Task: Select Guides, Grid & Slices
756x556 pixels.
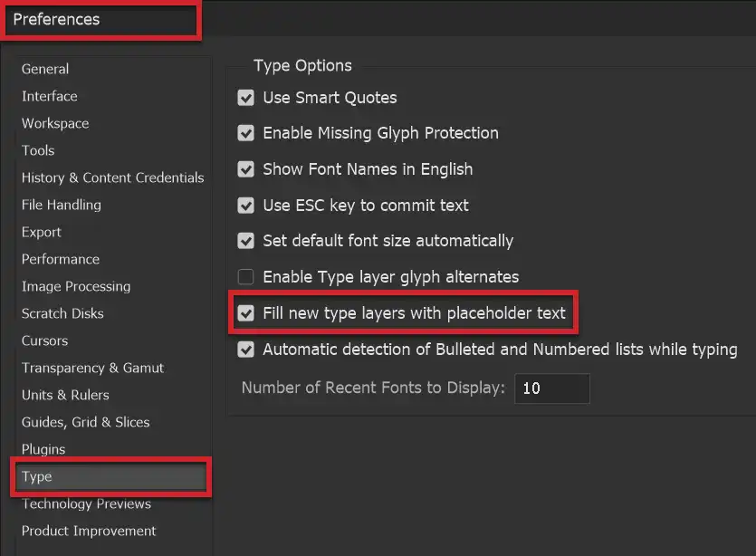Action: coord(88,422)
